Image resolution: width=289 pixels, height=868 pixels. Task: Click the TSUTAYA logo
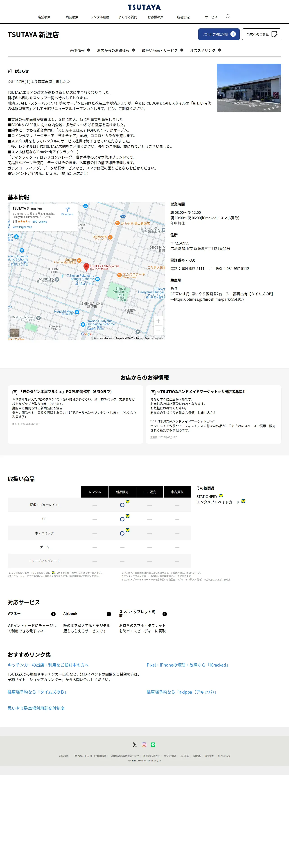click(x=144, y=7)
